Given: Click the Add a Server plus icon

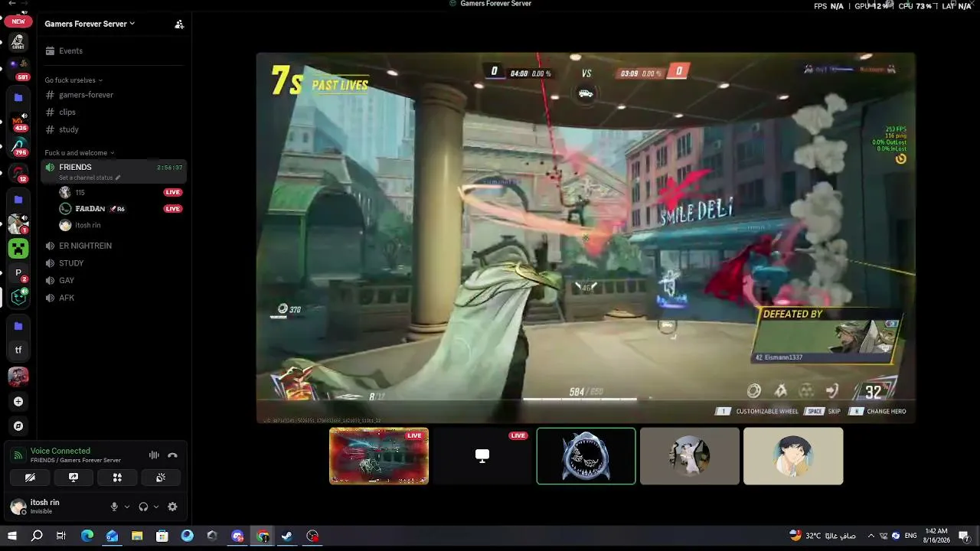Looking at the screenshot, I should (18, 401).
